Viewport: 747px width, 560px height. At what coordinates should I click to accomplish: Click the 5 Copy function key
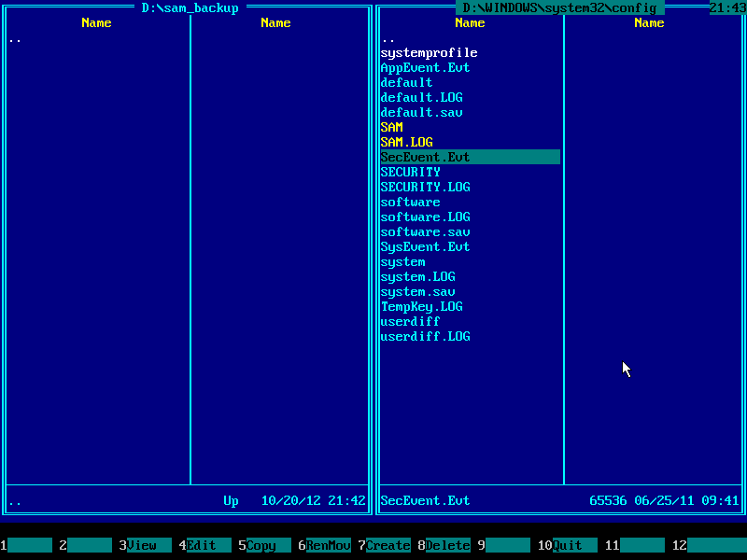pos(265,545)
